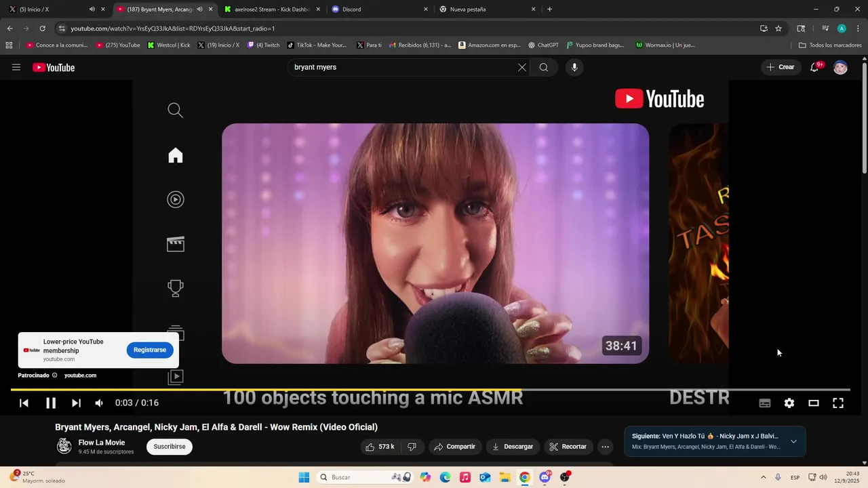Bookmark this page with the star
The width and height of the screenshot is (868, 488).
(778, 28)
